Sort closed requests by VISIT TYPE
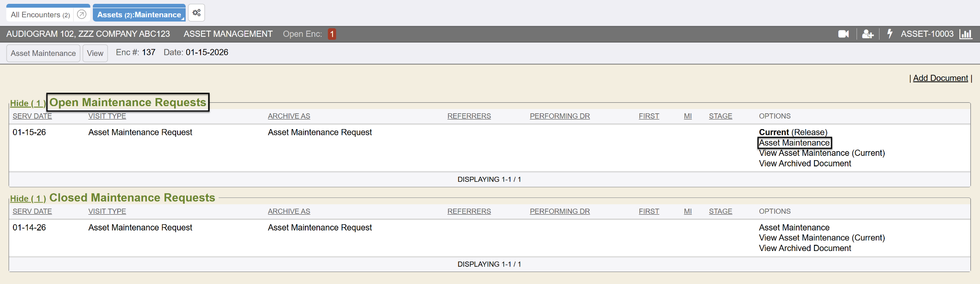The width and height of the screenshot is (980, 284). pos(107,211)
